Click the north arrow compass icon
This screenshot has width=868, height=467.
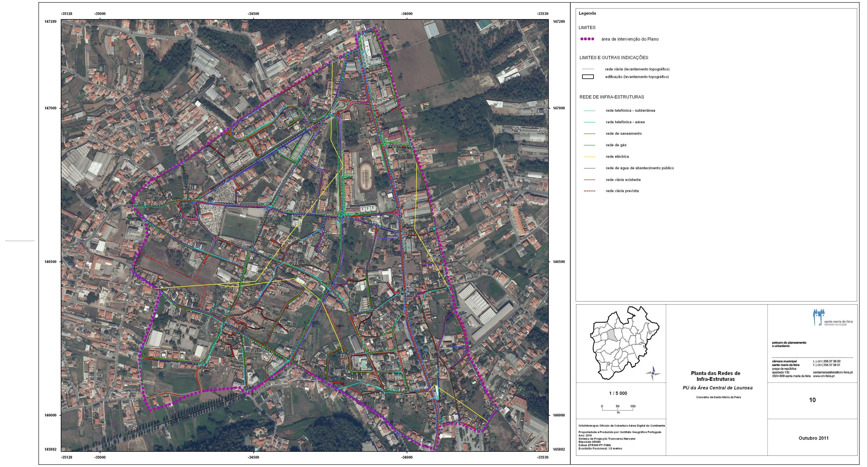tap(653, 373)
